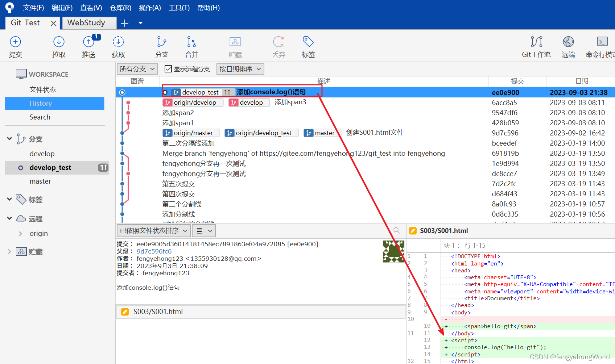Close the Git_Test tab
Screen dimensions: 615x364
tap(53, 23)
